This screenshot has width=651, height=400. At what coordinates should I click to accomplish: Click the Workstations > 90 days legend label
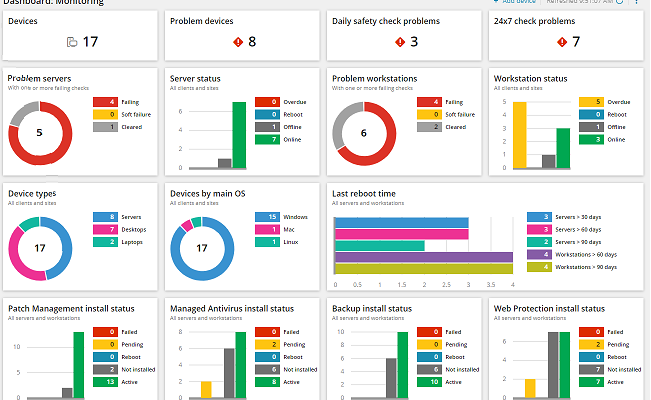pyautogui.click(x=586, y=267)
